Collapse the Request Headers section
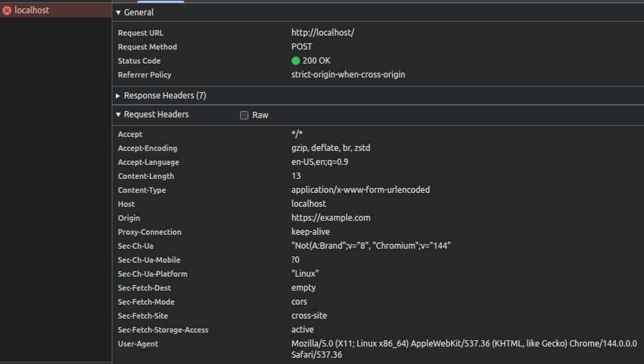The height and width of the screenshot is (364, 644). click(x=119, y=115)
